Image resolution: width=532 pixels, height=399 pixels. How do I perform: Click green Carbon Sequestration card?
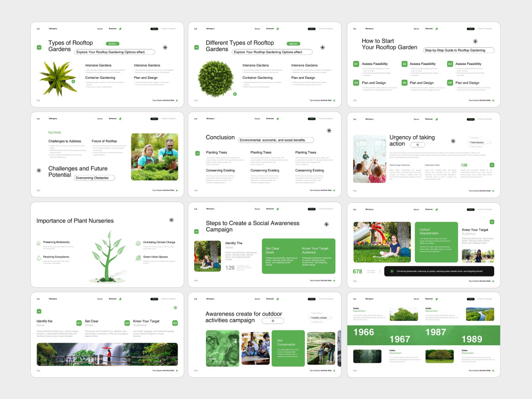[436, 242]
